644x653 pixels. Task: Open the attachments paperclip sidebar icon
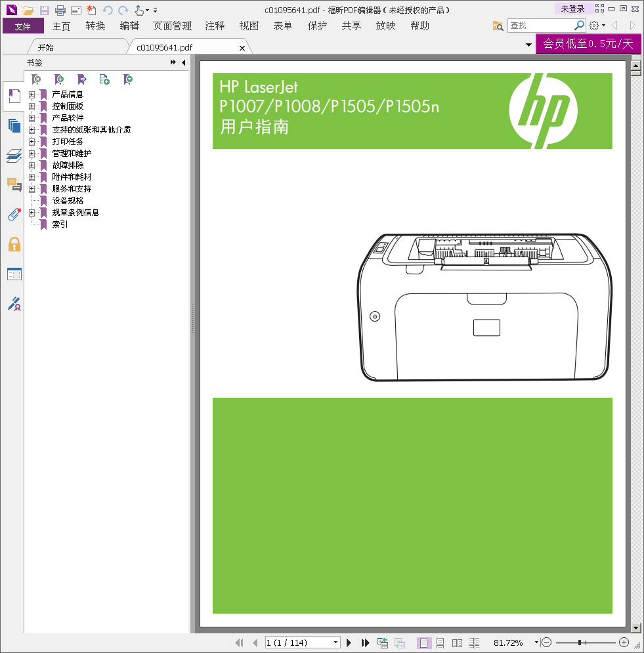[14, 215]
